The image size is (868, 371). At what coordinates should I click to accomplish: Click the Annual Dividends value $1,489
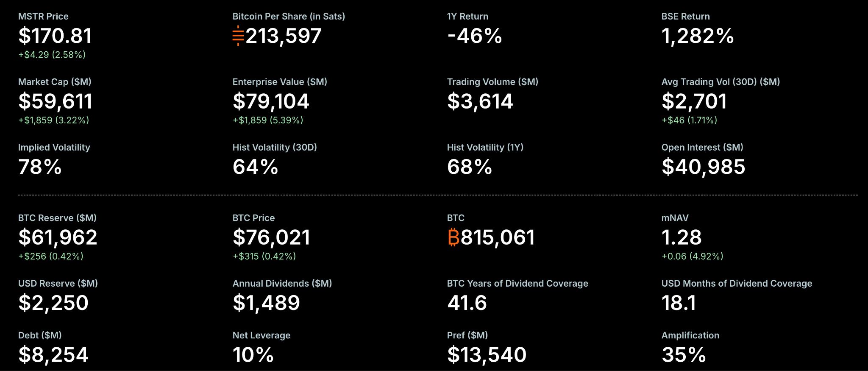click(x=266, y=303)
